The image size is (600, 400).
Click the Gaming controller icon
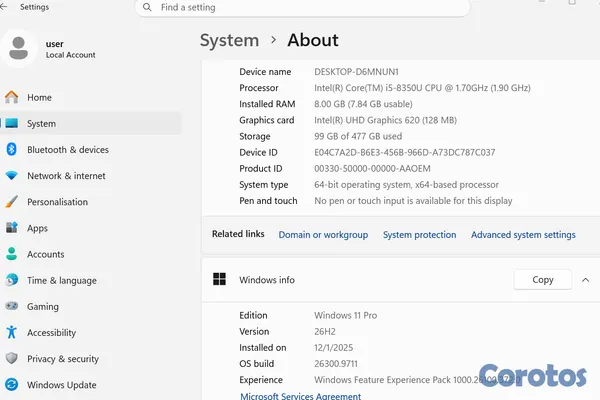(x=11, y=306)
